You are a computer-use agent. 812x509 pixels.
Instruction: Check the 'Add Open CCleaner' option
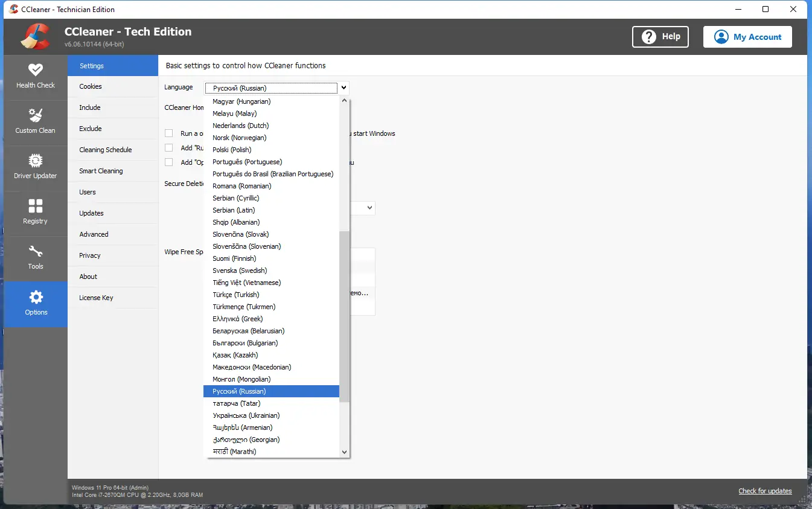coord(168,162)
